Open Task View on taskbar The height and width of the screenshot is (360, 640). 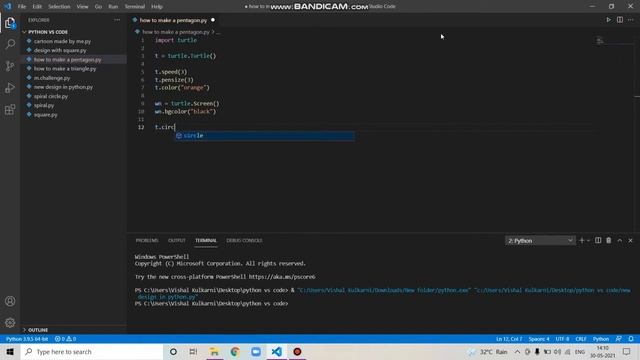pyautogui.click(x=193, y=351)
